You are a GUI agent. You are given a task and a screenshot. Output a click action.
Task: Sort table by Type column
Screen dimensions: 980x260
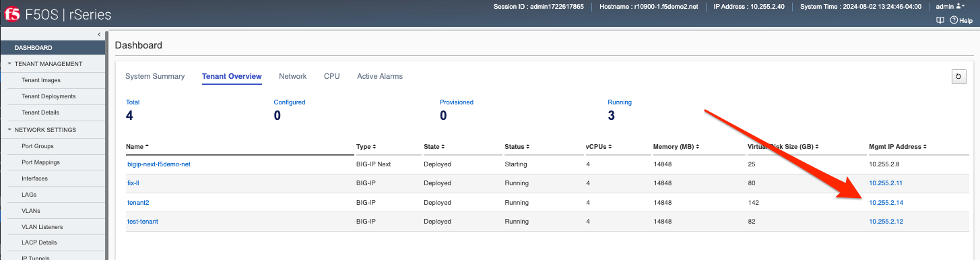point(366,146)
